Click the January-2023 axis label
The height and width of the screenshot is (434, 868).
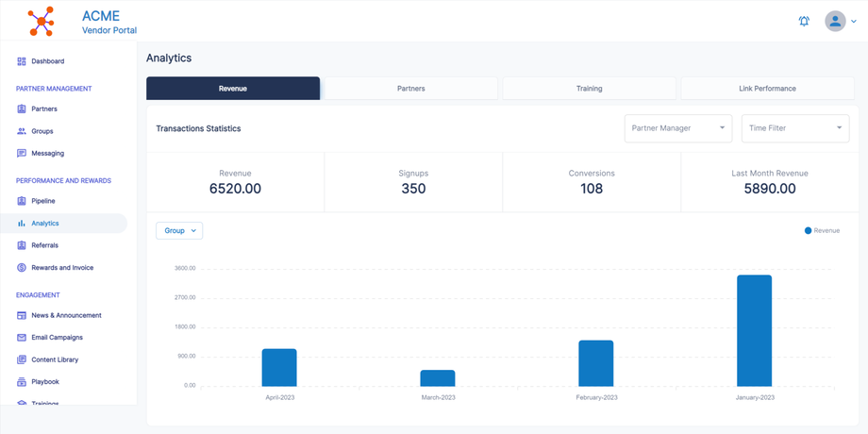pyautogui.click(x=755, y=397)
